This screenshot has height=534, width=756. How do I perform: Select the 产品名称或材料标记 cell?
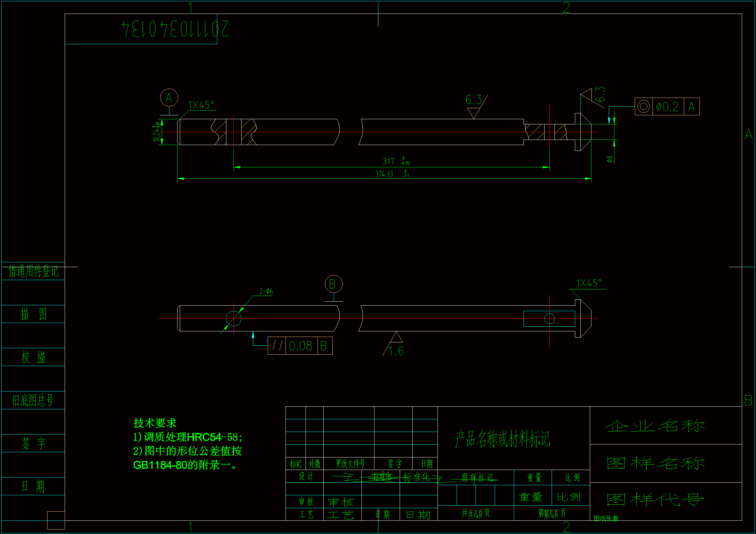click(x=502, y=439)
